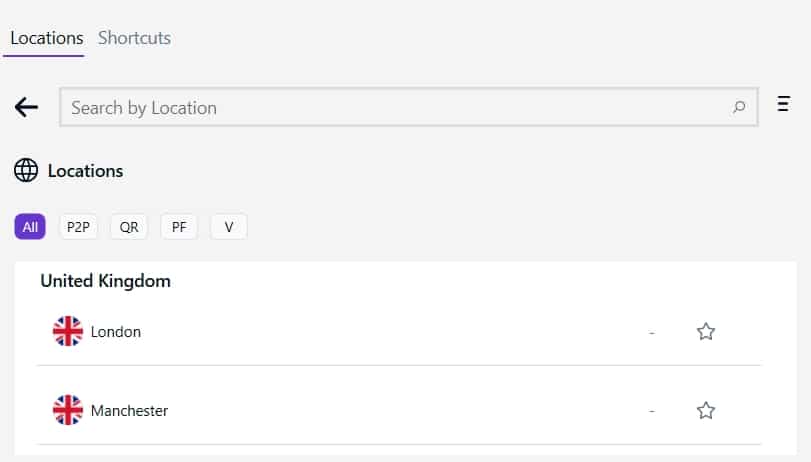Favorite Manchester with its star icon
The width and height of the screenshot is (811, 462).
[705, 411]
